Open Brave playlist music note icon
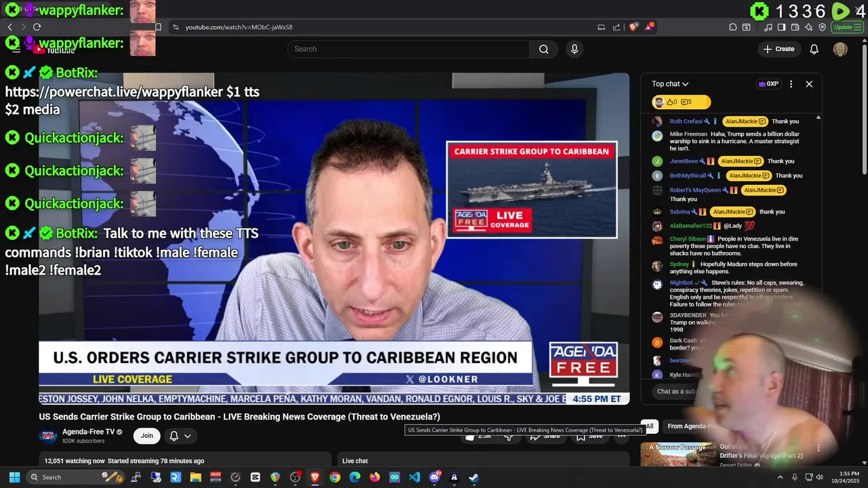 [x=768, y=27]
